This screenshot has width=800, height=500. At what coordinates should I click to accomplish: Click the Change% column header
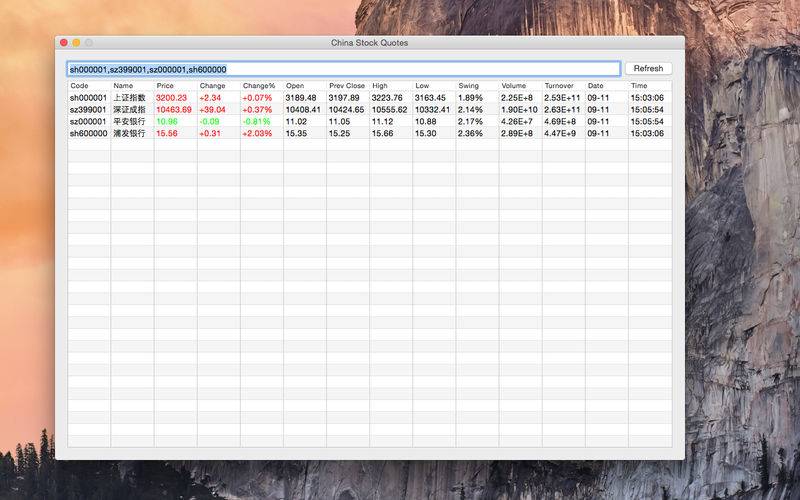262,86
